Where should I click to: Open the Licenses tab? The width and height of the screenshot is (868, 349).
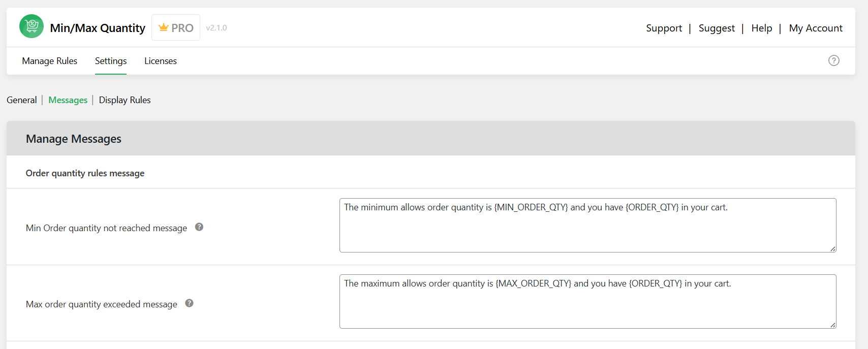click(x=160, y=60)
